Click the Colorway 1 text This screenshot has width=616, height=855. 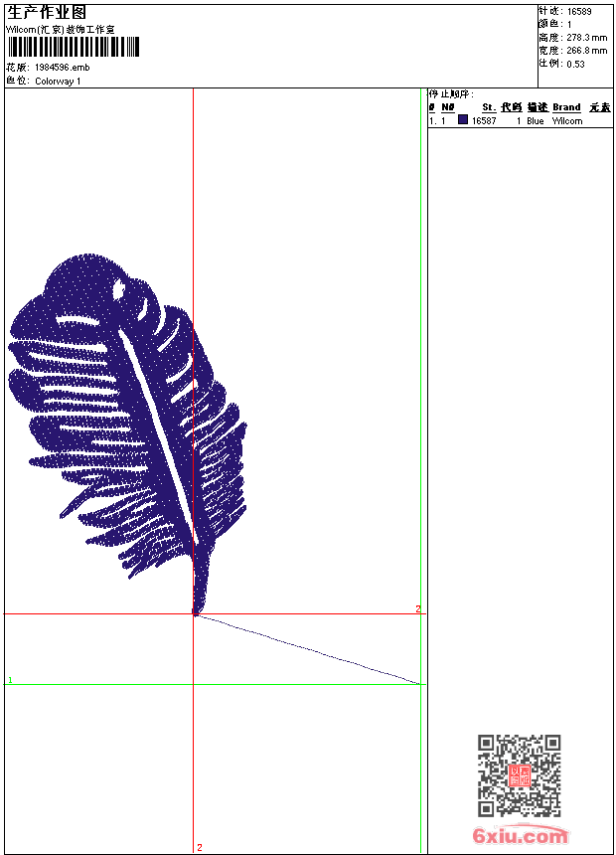coord(58,82)
